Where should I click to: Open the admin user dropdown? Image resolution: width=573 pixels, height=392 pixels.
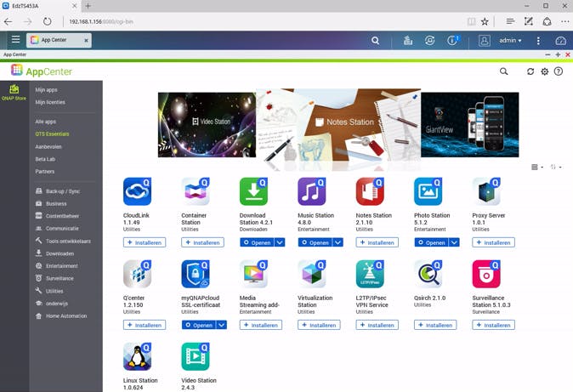coord(510,40)
